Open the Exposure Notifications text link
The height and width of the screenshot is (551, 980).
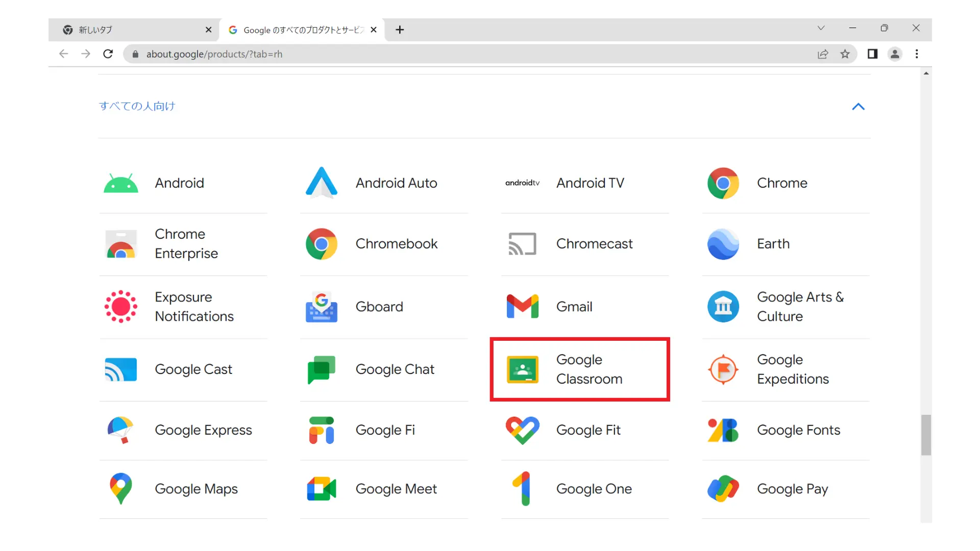click(194, 307)
